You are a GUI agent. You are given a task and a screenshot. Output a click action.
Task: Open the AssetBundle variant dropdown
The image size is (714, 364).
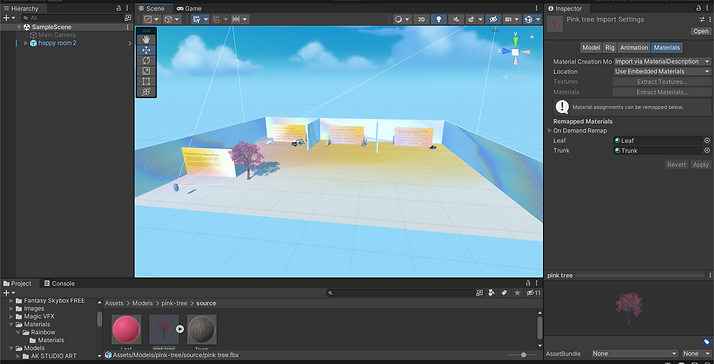[x=697, y=354]
